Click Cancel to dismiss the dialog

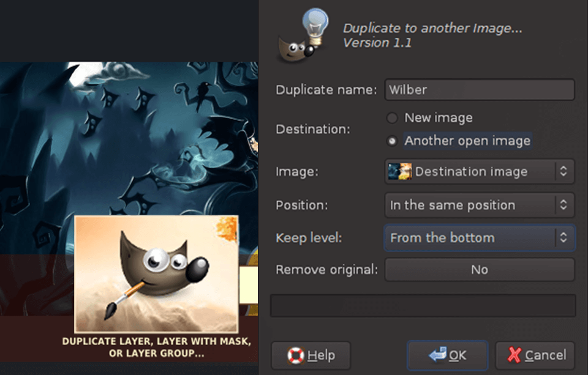536,355
